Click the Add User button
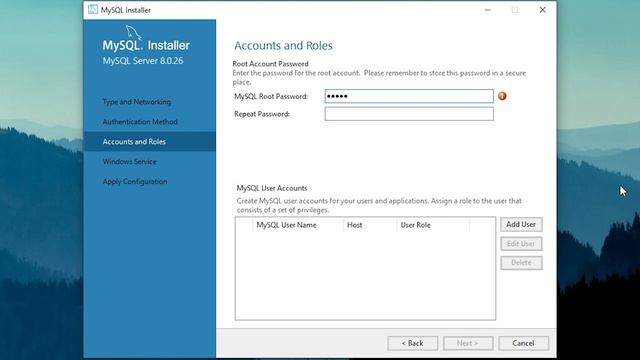This screenshot has width=640, height=360. point(521,224)
